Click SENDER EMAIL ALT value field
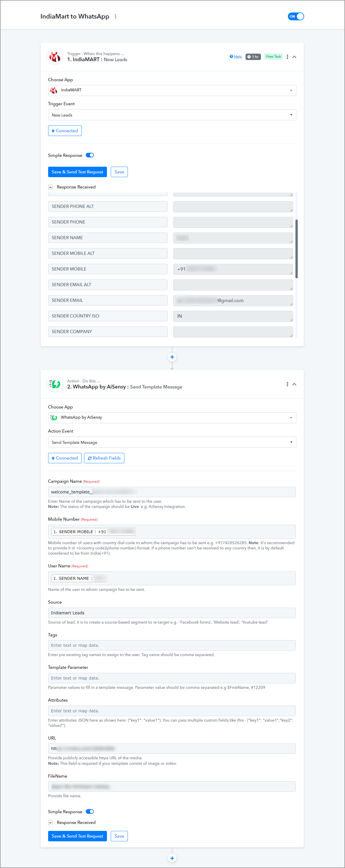Screen dimensions: 345x868 click(x=233, y=285)
